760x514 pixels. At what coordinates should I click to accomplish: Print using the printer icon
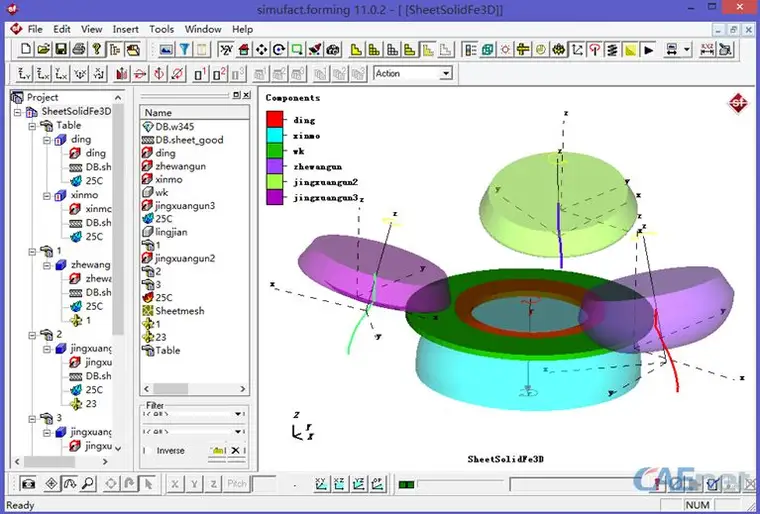(79, 49)
